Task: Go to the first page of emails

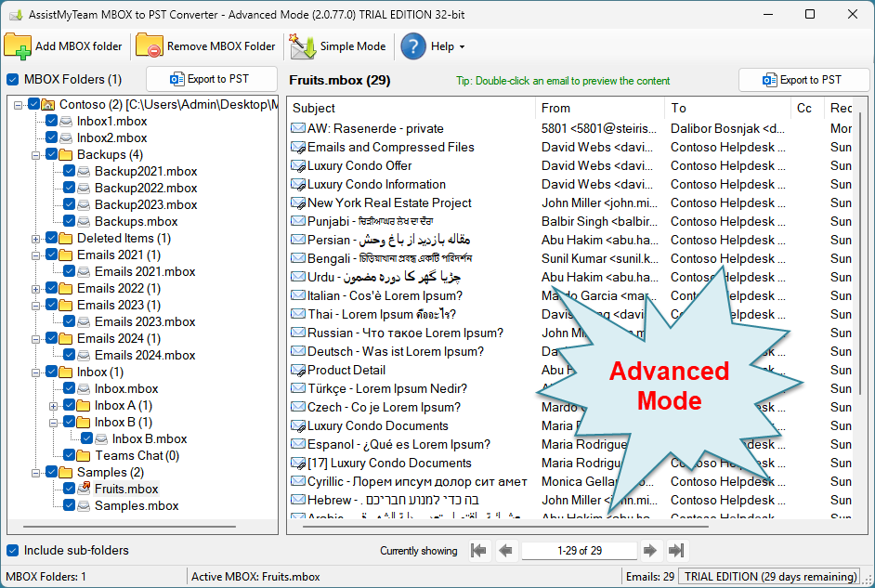Action: (x=478, y=551)
